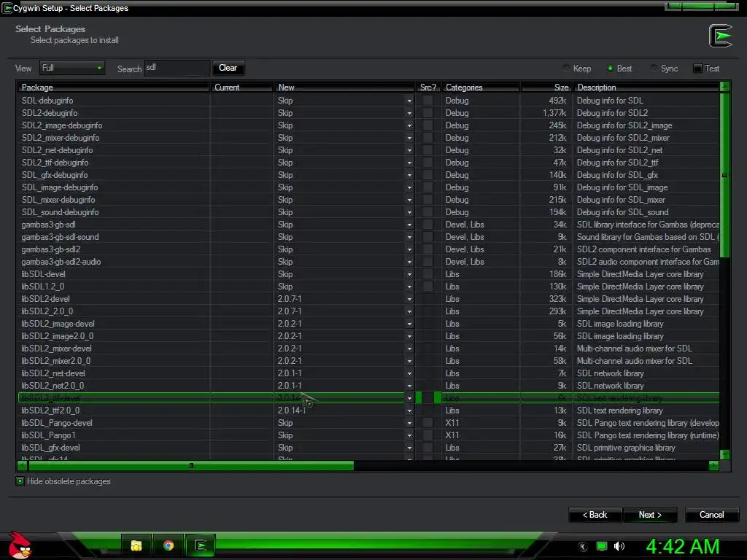Click the green monitor tray icon
Screen dimensions: 747x560
tap(602, 546)
